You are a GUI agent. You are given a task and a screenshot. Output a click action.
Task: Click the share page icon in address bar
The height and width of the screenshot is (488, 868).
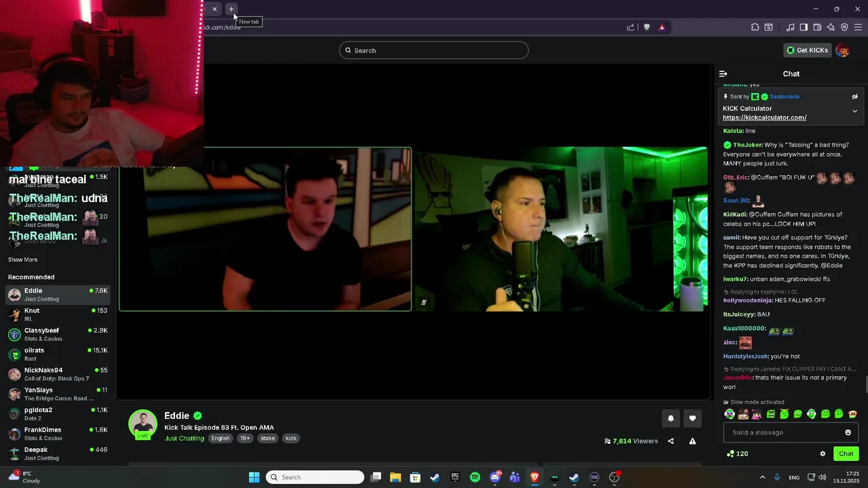pyautogui.click(x=631, y=27)
